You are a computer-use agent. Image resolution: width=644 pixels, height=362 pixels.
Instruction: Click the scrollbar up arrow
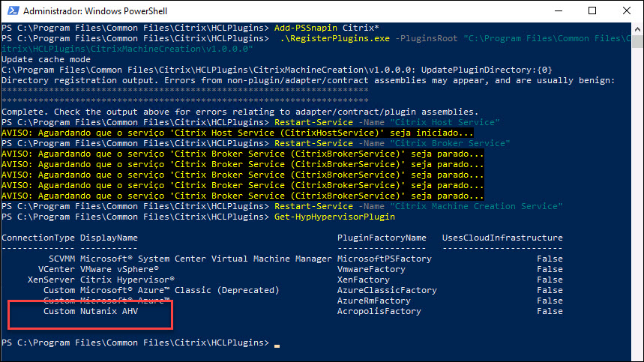click(x=637, y=29)
